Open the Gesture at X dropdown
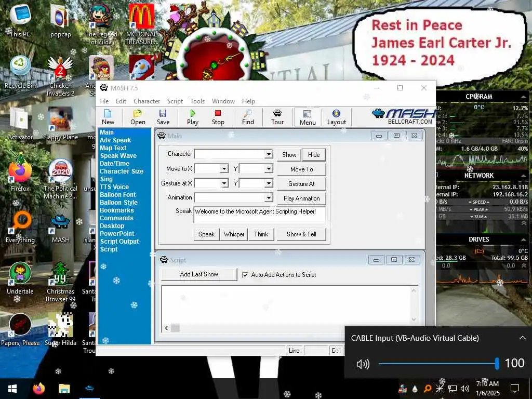 pos(224,183)
